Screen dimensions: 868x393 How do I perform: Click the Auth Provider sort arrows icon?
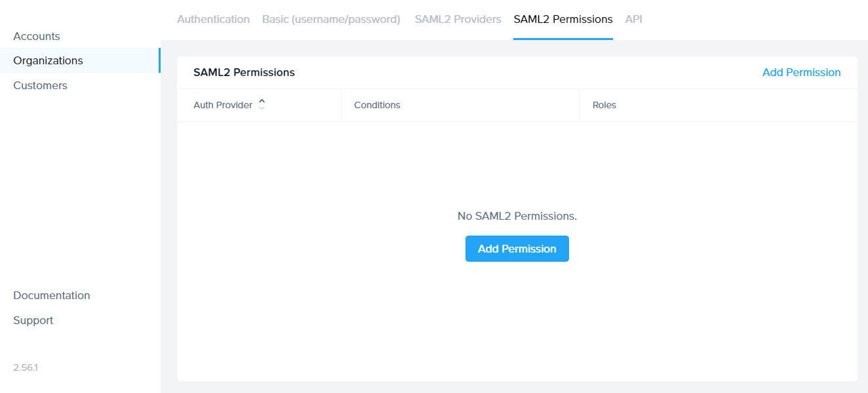click(262, 104)
